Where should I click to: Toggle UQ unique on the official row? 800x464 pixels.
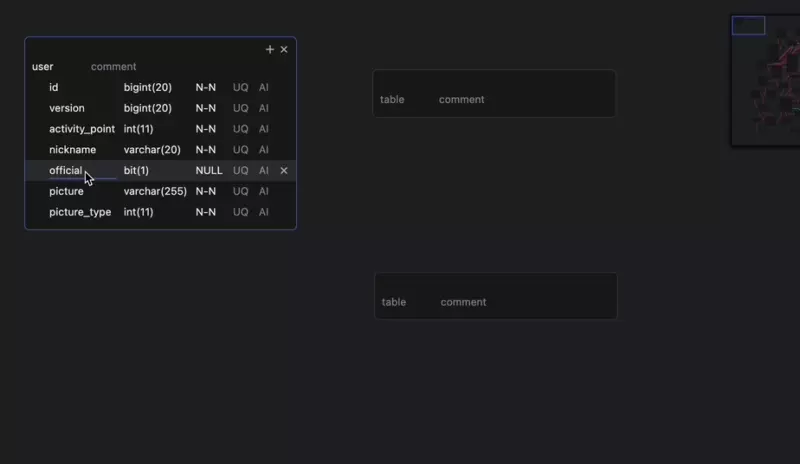[x=241, y=170]
